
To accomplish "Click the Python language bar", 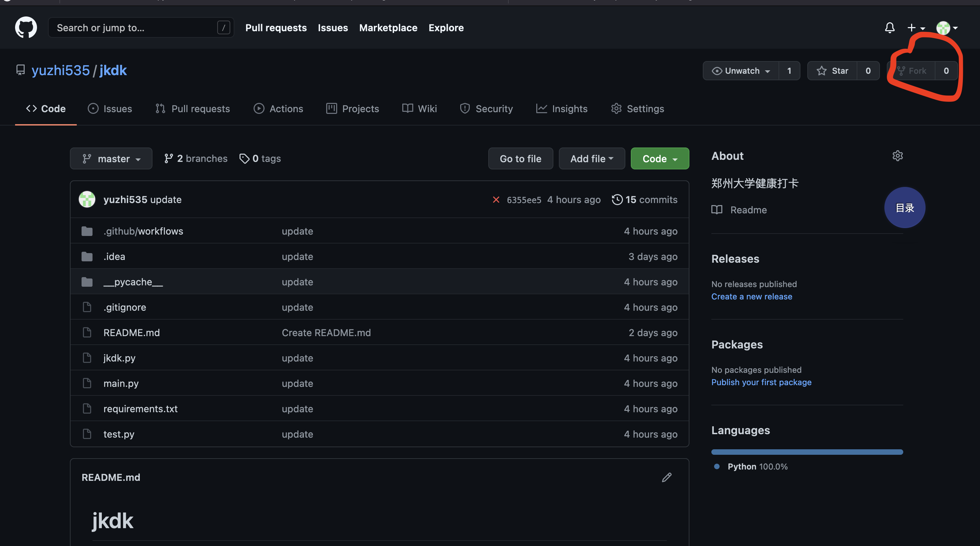I will click(x=807, y=452).
